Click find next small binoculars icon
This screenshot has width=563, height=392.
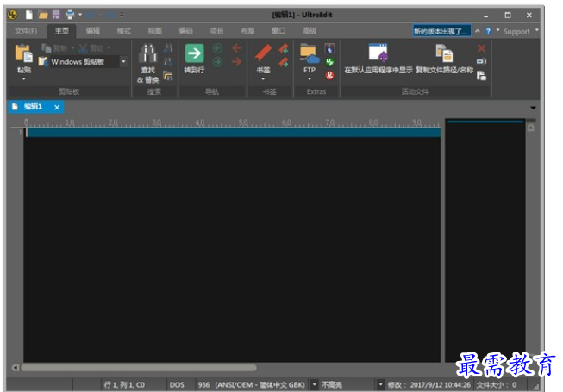click(x=168, y=62)
